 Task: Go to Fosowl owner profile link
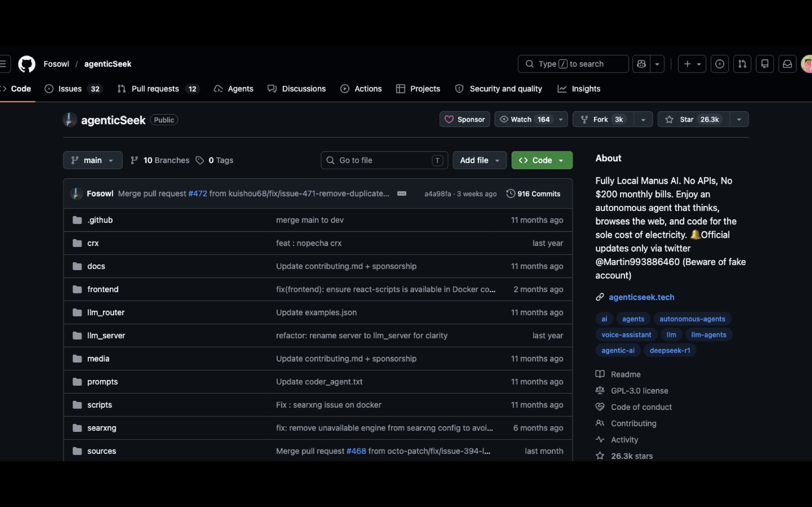click(x=56, y=64)
